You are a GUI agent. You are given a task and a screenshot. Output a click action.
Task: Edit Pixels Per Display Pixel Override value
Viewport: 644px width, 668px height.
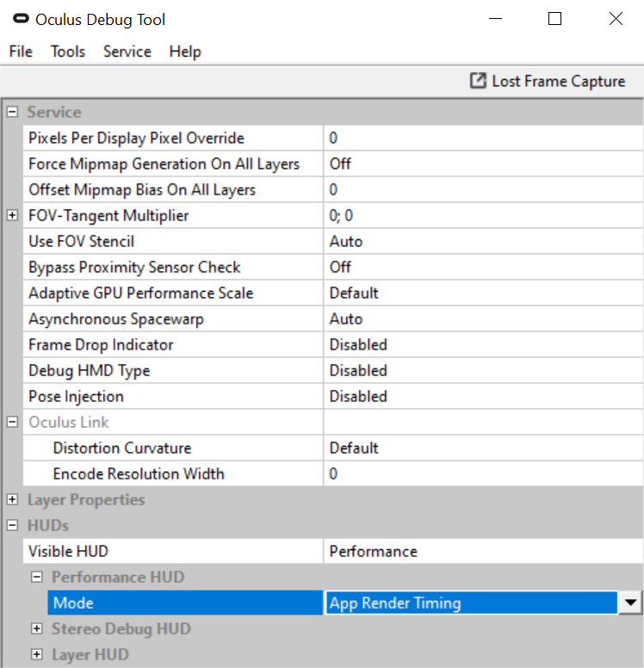click(x=482, y=139)
